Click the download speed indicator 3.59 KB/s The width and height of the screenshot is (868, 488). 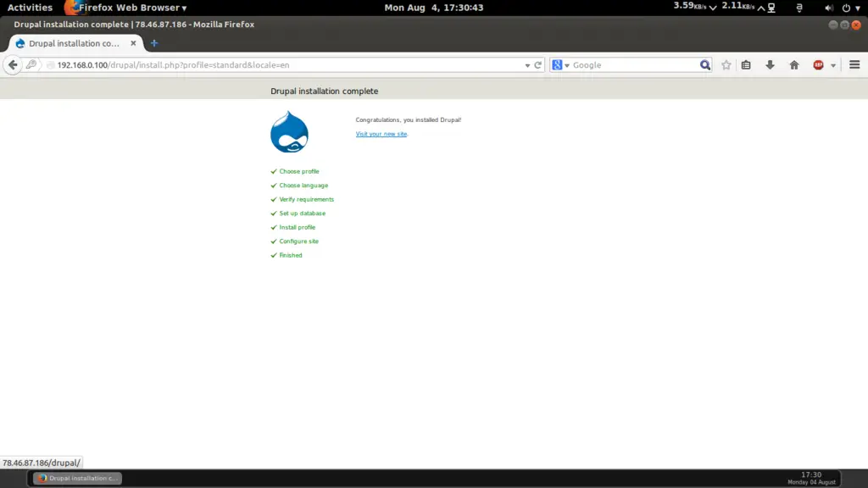695,6
